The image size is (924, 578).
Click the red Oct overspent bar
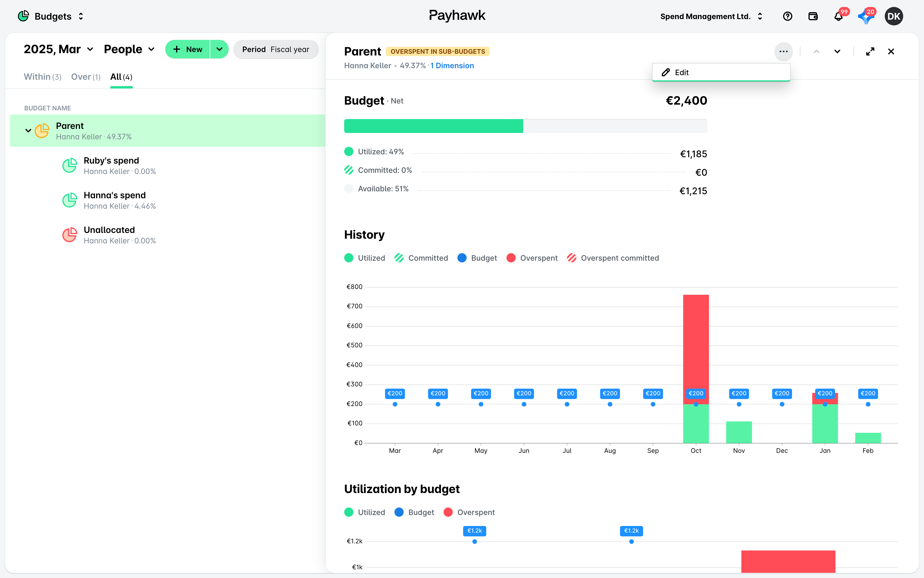coord(696,349)
